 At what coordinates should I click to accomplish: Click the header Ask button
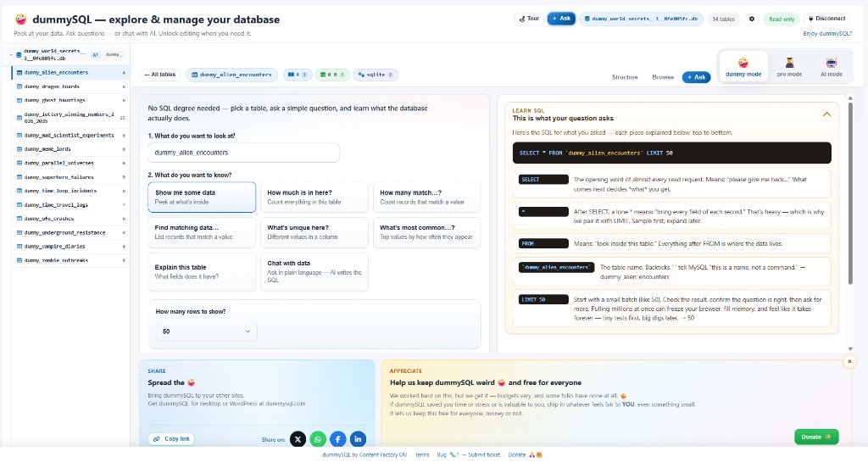tap(561, 19)
